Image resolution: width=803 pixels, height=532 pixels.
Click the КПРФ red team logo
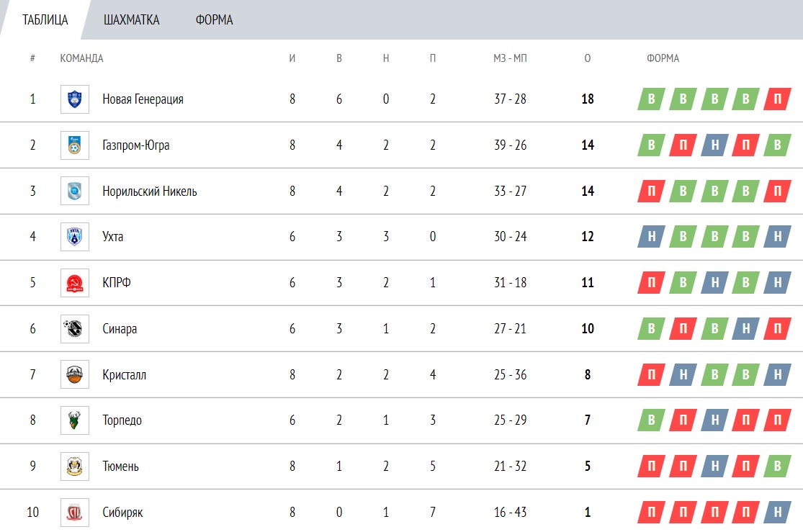click(x=75, y=283)
